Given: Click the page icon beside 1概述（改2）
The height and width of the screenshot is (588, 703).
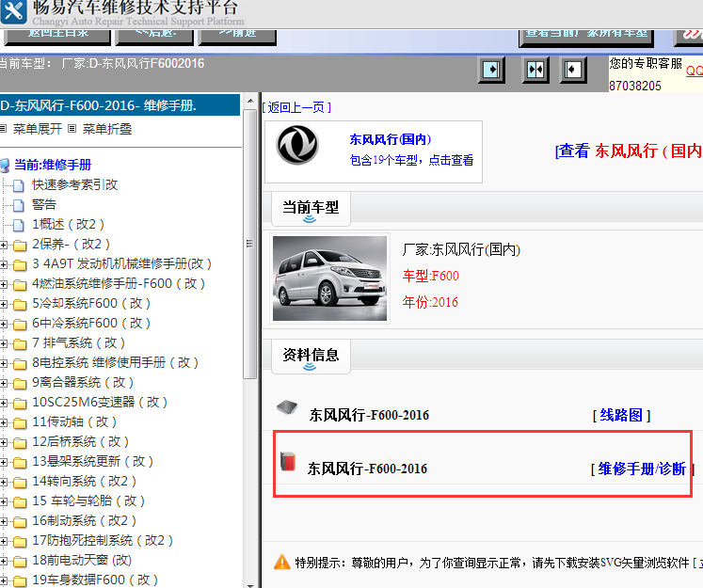Looking at the screenshot, I should (19, 225).
